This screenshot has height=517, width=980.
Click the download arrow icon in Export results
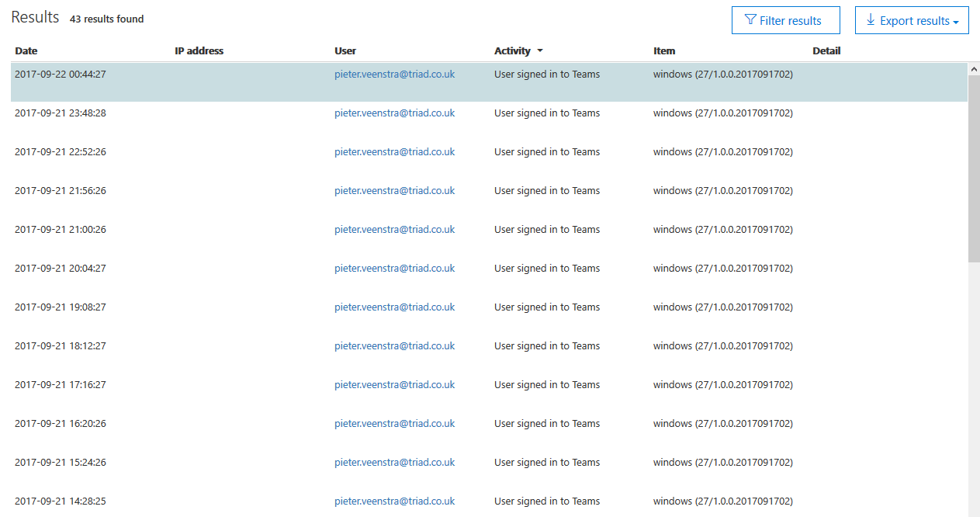871,20
